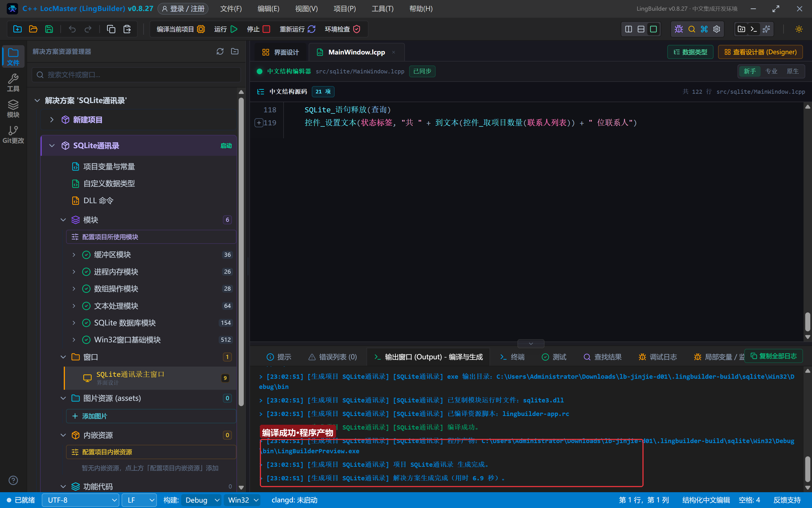Viewport: 812px width, 508px height.
Task: Open the LF line ending dropdown
Action: 139,500
